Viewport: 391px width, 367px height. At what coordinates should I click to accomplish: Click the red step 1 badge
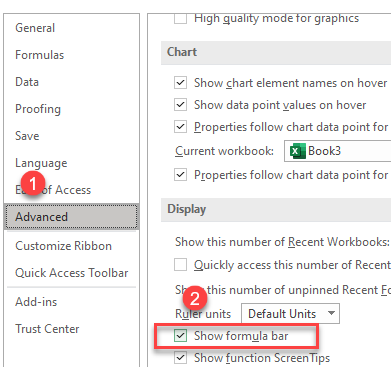click(x=33, y=183)
